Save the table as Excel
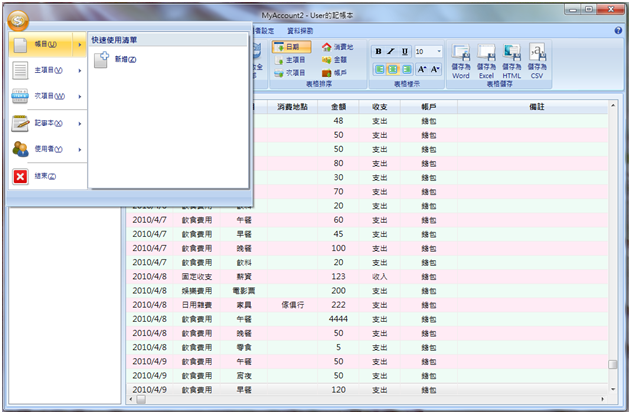Screen dimensions: 631x414 coord(486,61)
